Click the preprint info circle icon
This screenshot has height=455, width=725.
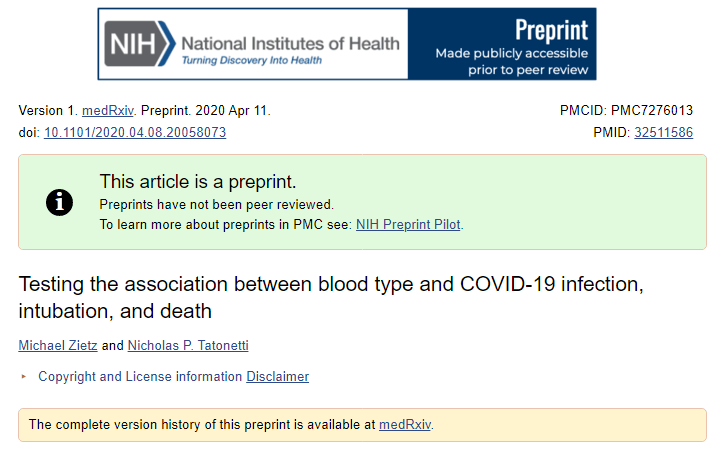[x=60, y=202]
